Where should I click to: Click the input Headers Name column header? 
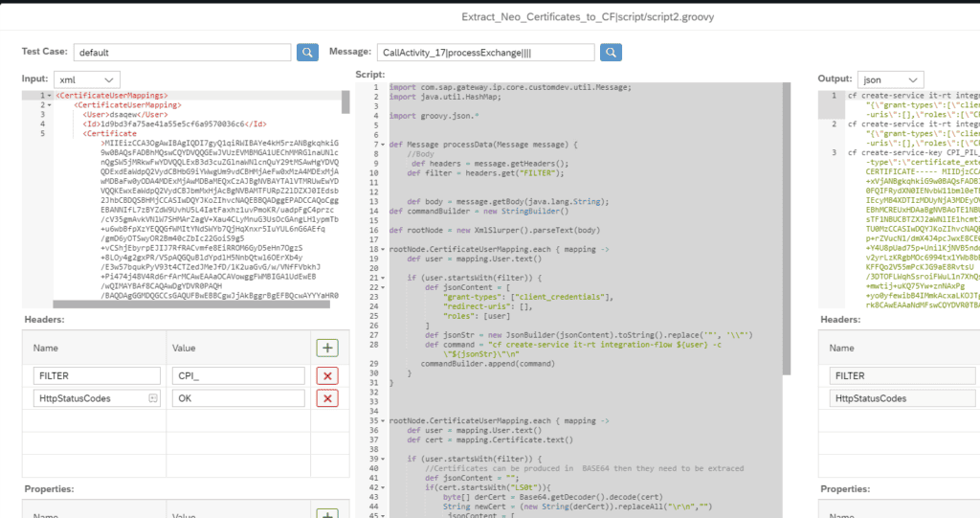tap(46, 348)
